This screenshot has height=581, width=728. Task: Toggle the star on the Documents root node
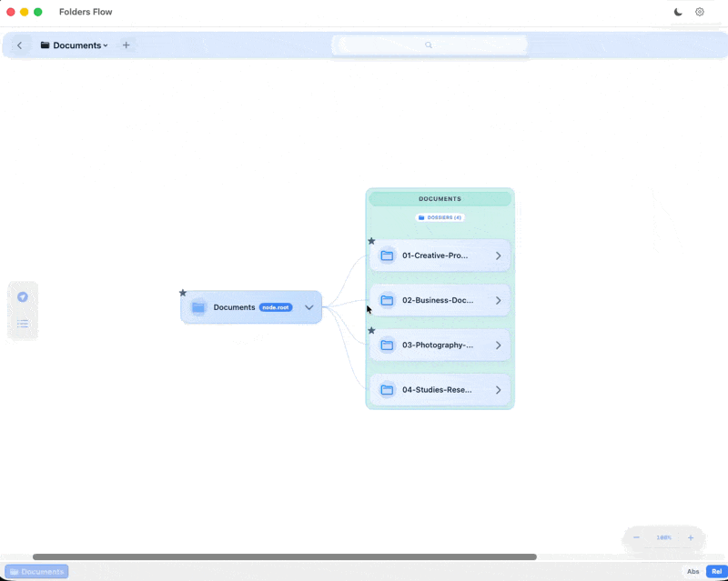coord(182,292)
